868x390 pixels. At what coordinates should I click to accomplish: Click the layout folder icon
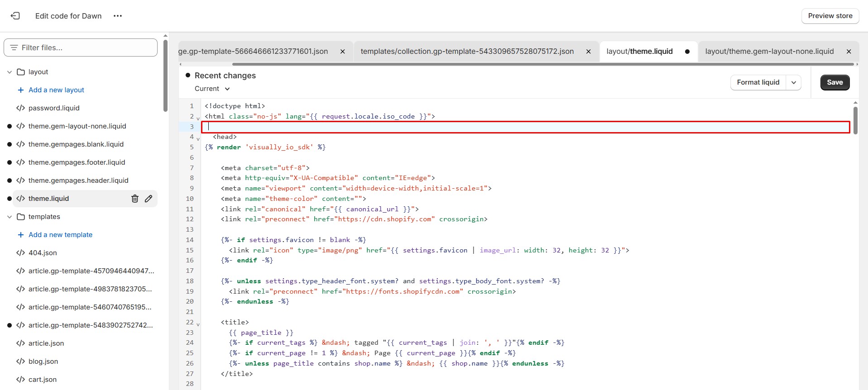coord(21,72)
